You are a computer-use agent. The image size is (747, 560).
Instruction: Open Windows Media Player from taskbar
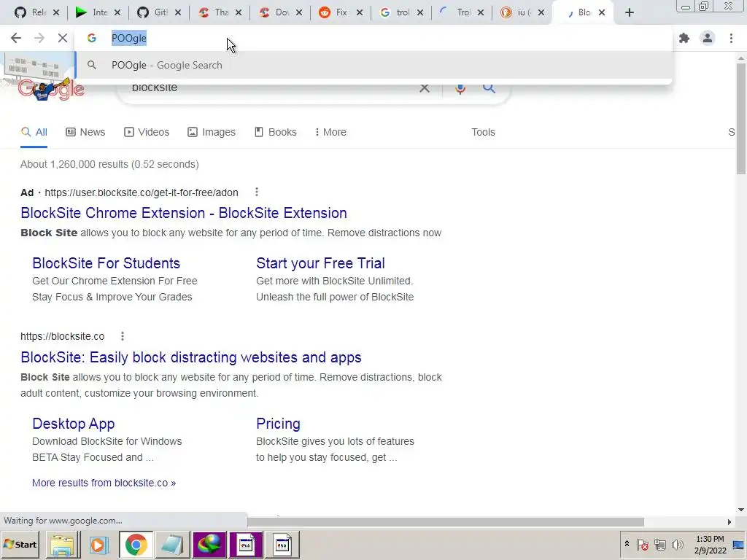pyautogui.click(x=98, y=545)
